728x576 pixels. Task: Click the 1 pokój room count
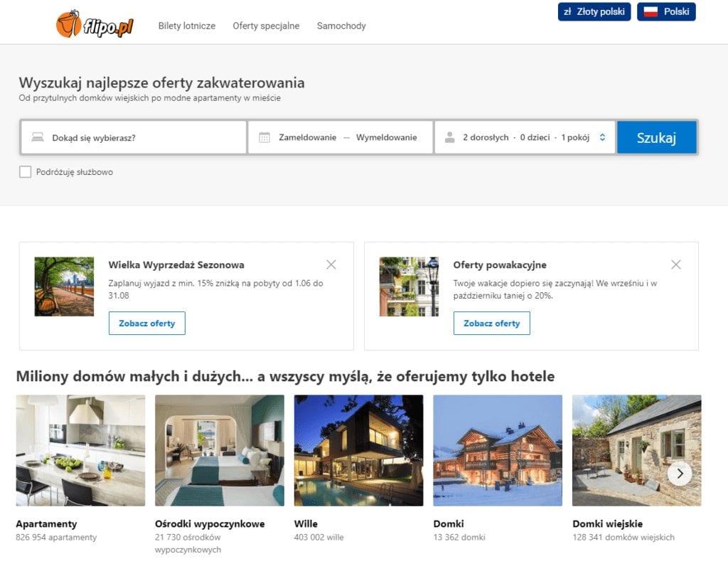click(x=575, y=137)
